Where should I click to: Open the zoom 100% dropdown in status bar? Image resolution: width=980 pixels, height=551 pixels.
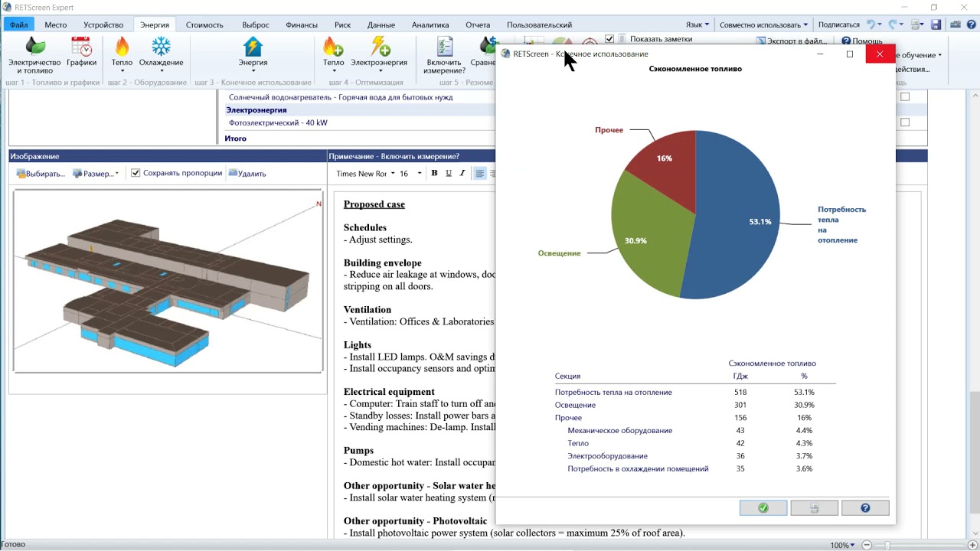(x=843, y=545)
